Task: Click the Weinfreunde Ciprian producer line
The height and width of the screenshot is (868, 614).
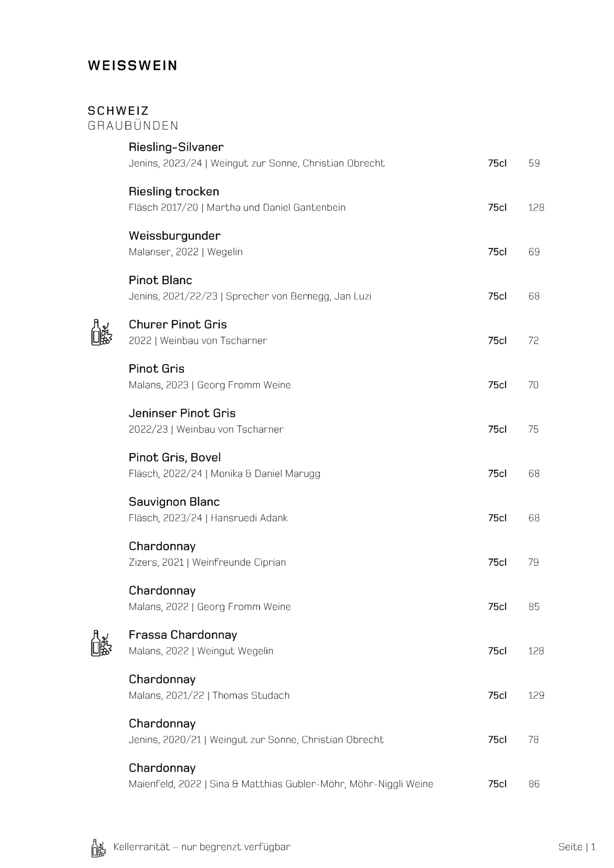Action: tap(207, 563)
